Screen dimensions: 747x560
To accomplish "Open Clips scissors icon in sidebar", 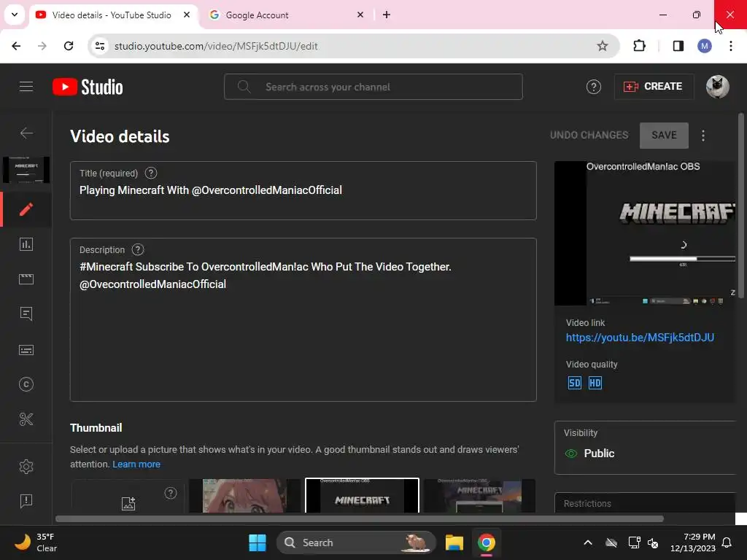I will [x=26, y=419].
